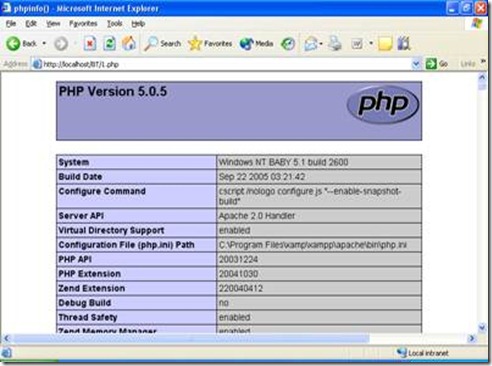This screenshot has width=492, height=366.
Task: Click the PHP logo image
Action: pyautogui.click(x=383, y=104)
